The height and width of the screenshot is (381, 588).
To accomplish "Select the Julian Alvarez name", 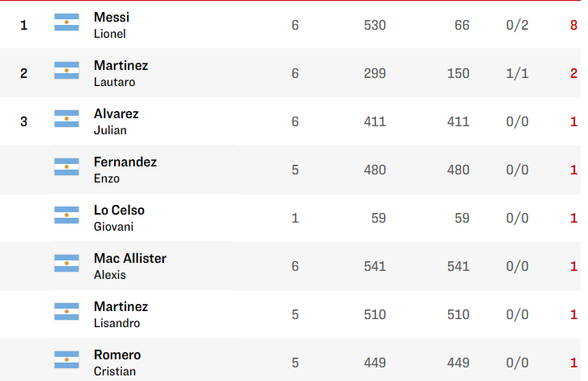I will 116,121.
